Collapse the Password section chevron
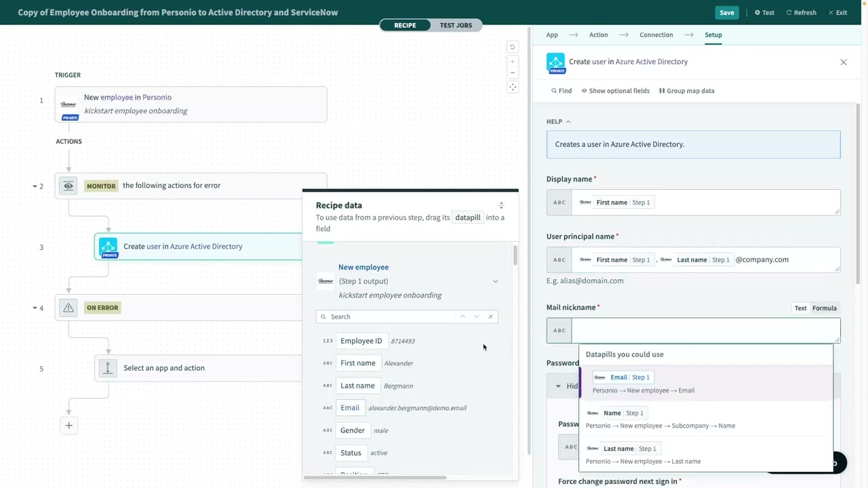 click(558, 386)
